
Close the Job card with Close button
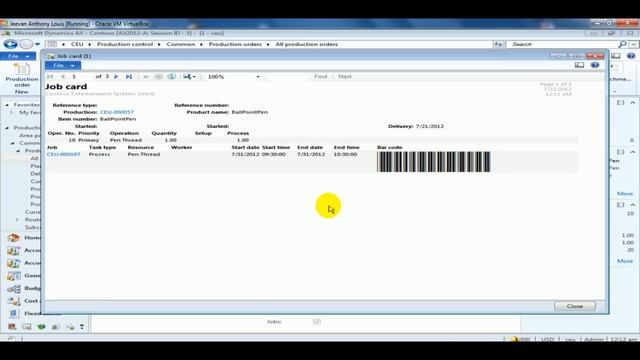pyautogui.click(x=575, y=306)
